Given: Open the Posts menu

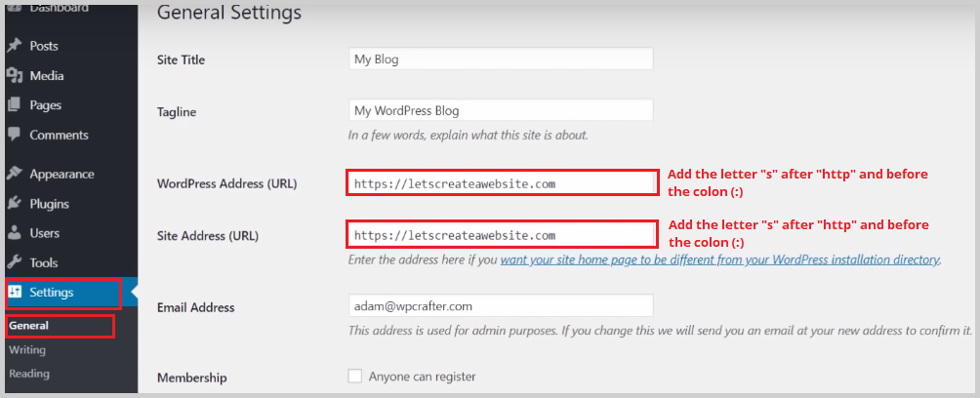Looking at the screenshot, I should (44, 46).
